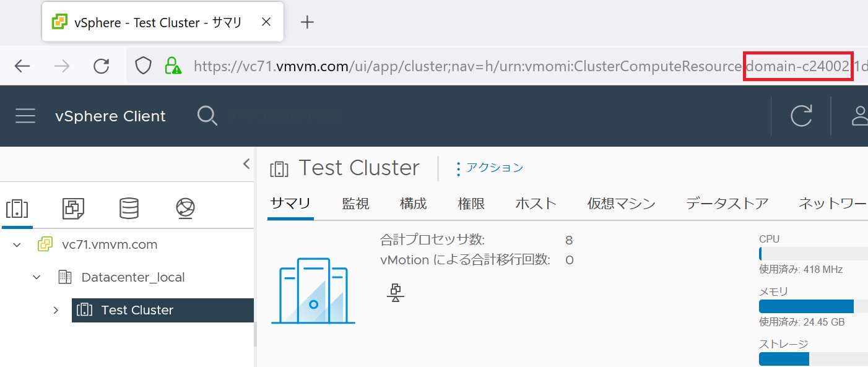Select Test Cluster in the inventory tree
This screenshot has width=868, height=367.
137,310
